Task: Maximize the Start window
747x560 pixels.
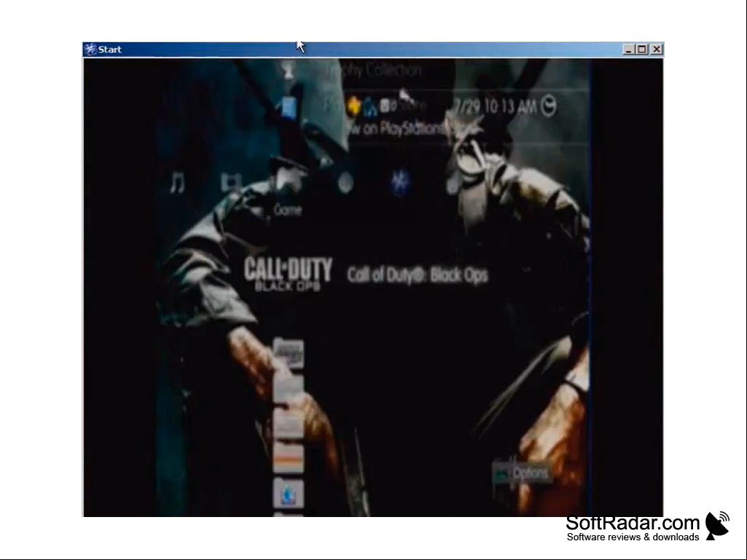Action: tap(642, 49)
